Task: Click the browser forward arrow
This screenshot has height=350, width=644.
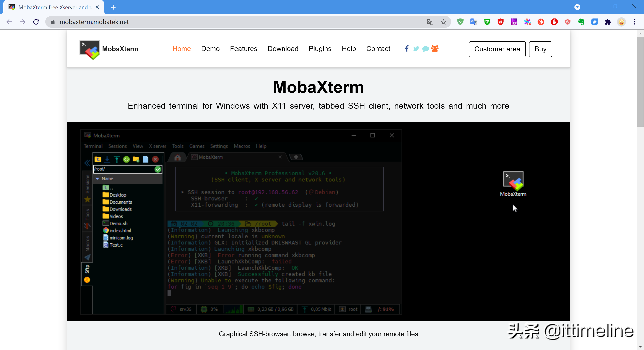Action: (23, 22)
